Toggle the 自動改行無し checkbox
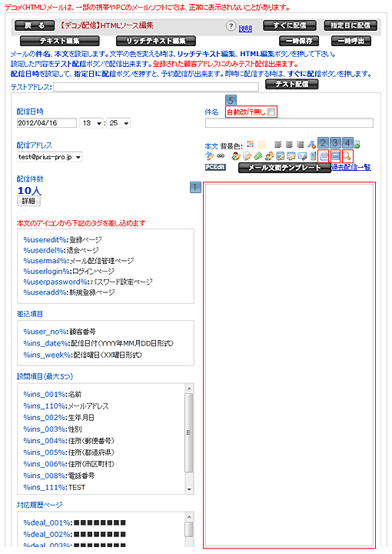The image size is (392, 554). [271, 112]
